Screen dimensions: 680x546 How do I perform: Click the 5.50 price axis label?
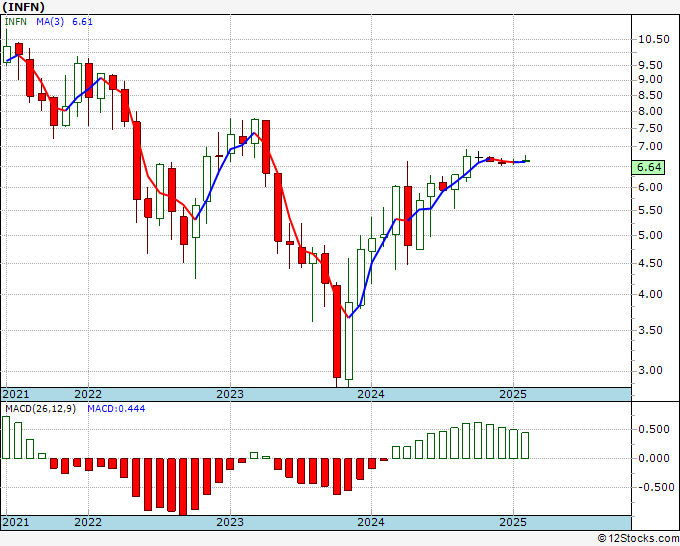650,210
